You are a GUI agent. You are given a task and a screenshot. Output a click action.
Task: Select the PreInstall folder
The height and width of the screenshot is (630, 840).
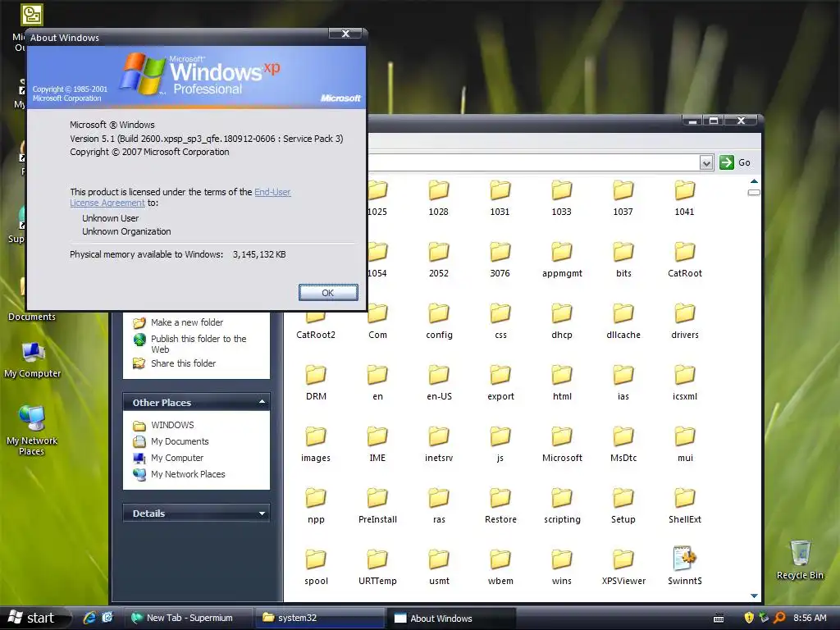point(377,505)
